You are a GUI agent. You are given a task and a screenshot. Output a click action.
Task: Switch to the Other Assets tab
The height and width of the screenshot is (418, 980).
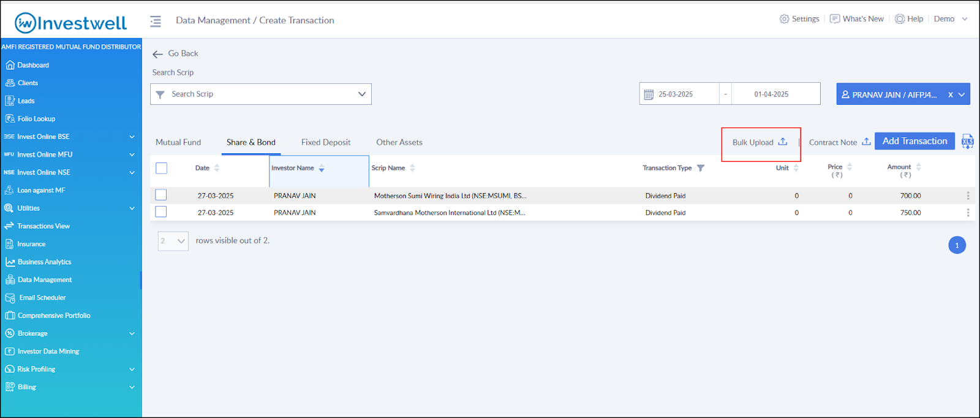(399, 142)
